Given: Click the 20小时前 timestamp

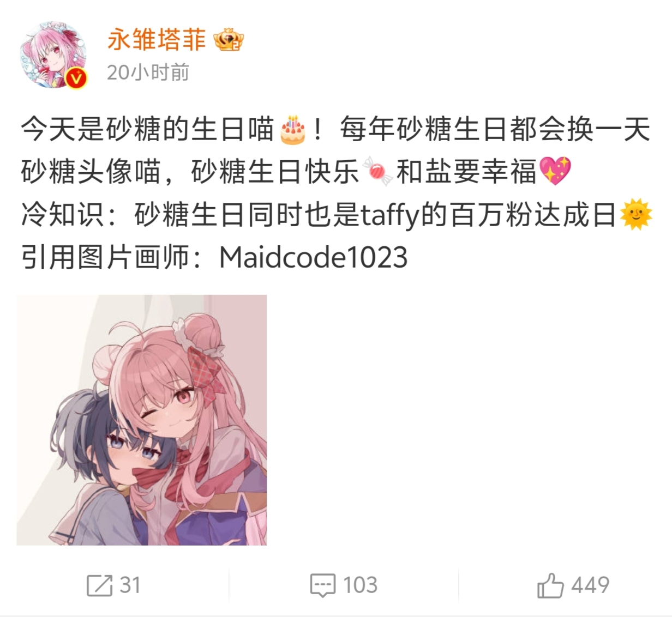Looking at the screenshot, I should (148, 72).
